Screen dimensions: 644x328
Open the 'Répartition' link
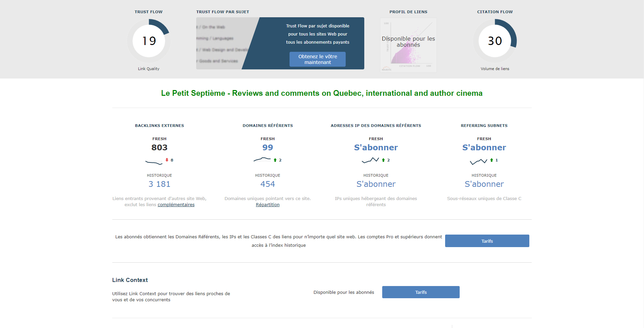(x=268, y=205)
